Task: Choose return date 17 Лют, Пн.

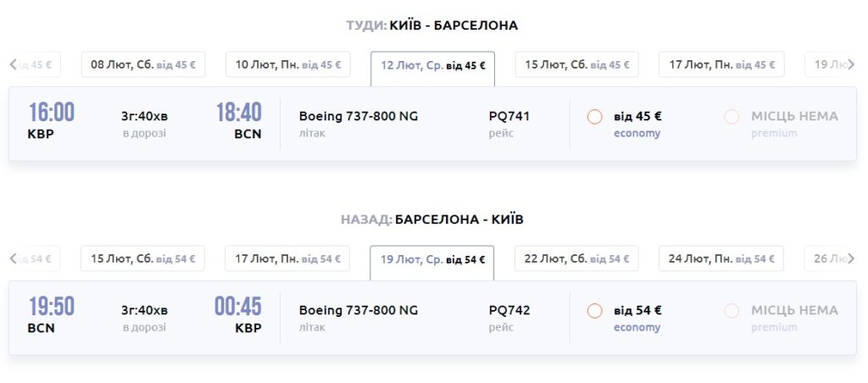Action: pyautogui.click(x=287, y=258)
